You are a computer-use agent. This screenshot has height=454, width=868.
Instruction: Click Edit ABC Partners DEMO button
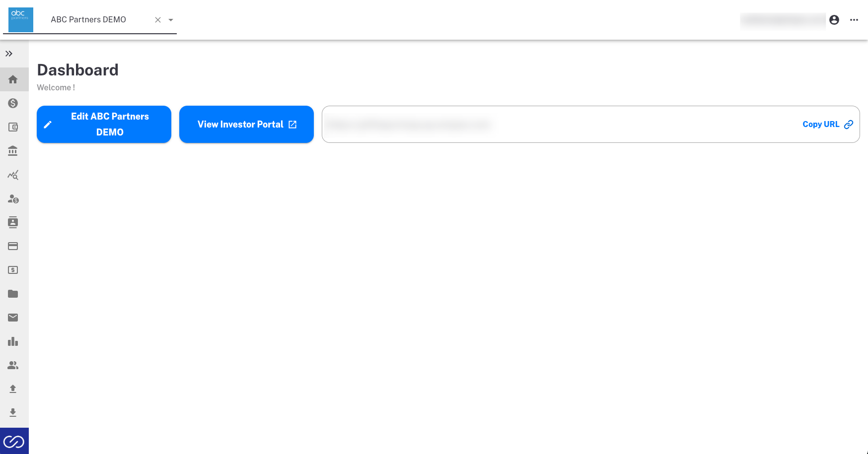click(x=104, y=124)
